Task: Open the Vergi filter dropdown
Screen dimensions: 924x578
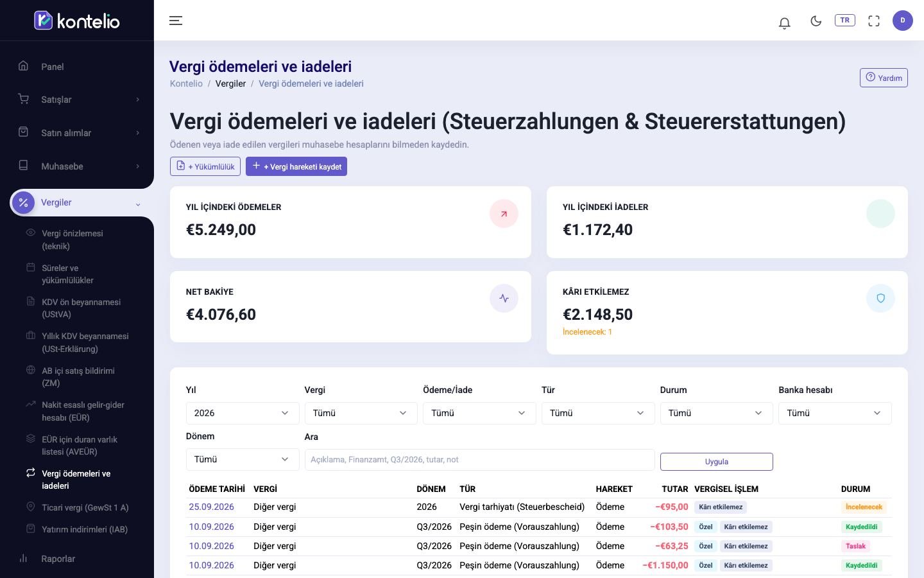Action: (x=361, y=413)
